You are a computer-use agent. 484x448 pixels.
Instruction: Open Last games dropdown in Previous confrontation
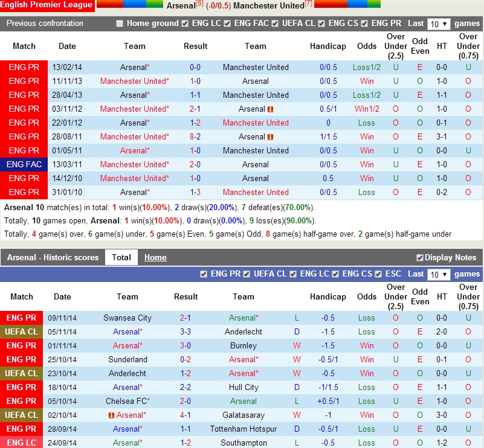click(x=439, y=24)
